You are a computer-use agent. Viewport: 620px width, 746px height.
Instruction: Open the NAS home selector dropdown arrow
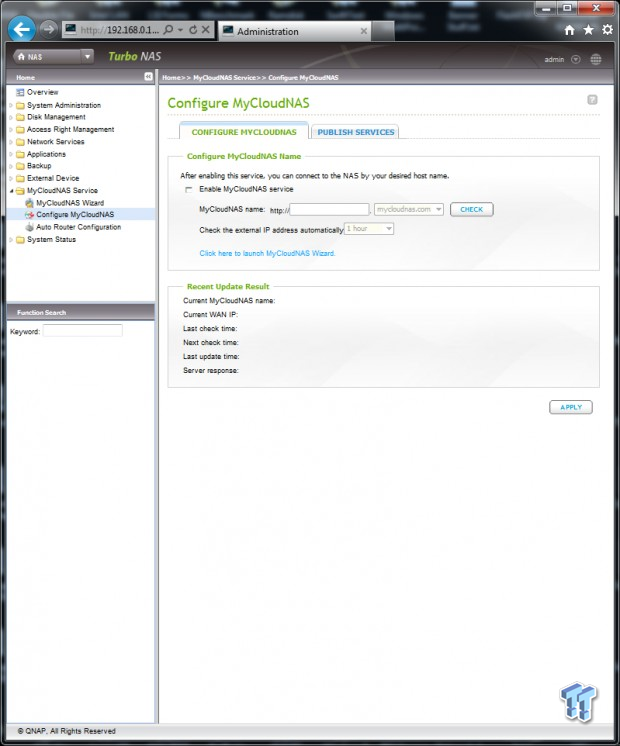click(x=87, y=57)
